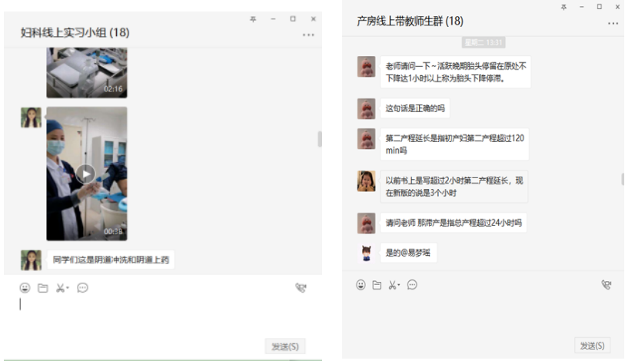Click scissors screenshot tool in 妇科线上实习小组 chat
Image resolution: width=625 pixels, height=364 pixels.
[60, 288]
